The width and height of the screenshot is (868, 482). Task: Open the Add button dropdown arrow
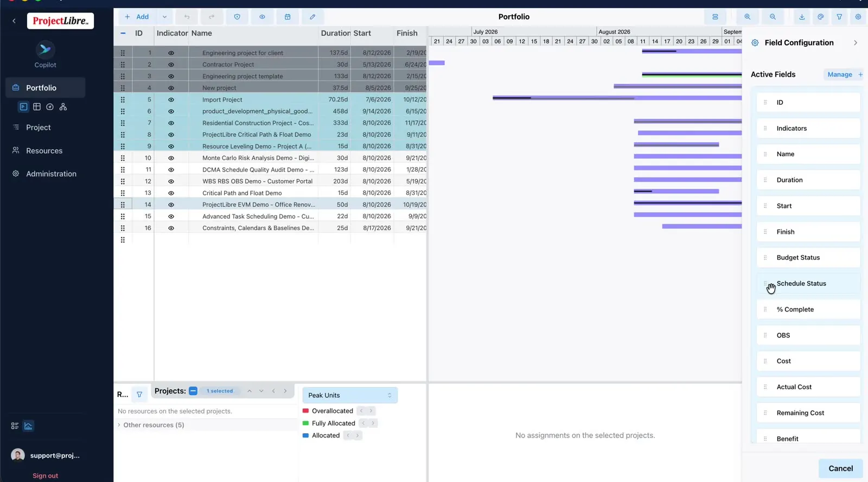point(164,17)
